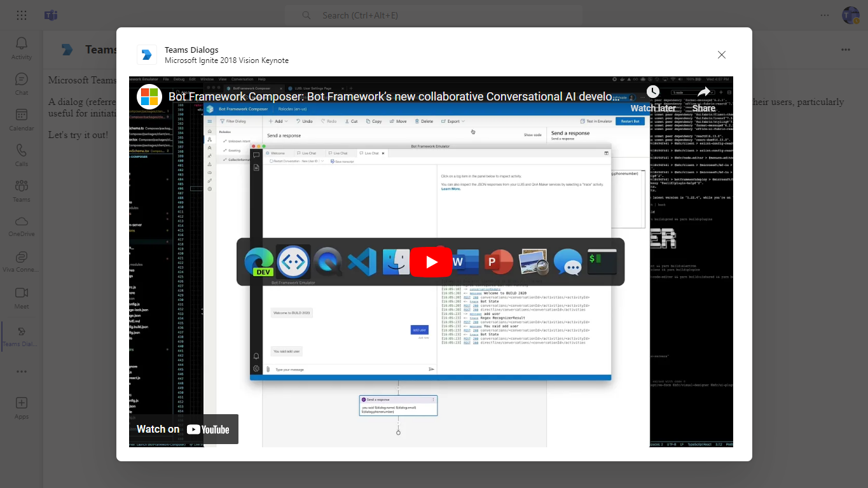Play the YouTube video
Image resolution: width=868 pixels, height=488 pixels.
coord(431,262)
